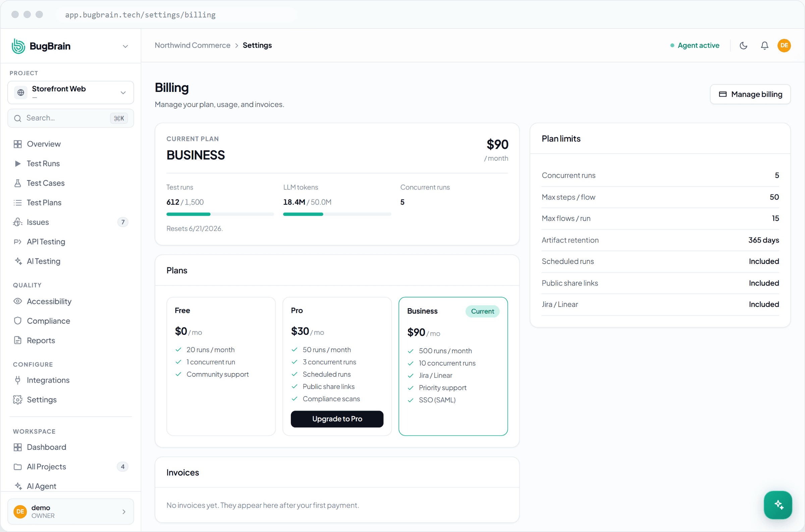This screenshot has width=805, height=532.
Task: Open Compliance via shield icon
Action: coord(18,321)
